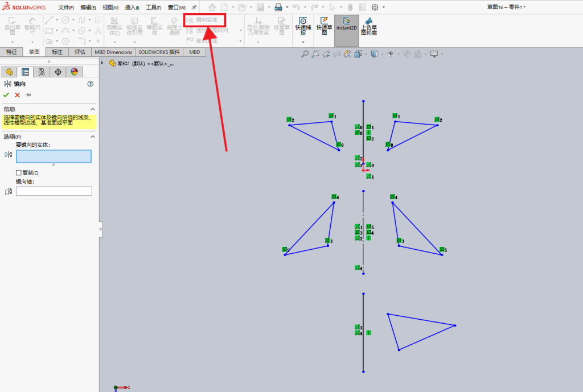Open the DimXpertManager crosshair tab
Screen dimensions: 583x392
58,72
